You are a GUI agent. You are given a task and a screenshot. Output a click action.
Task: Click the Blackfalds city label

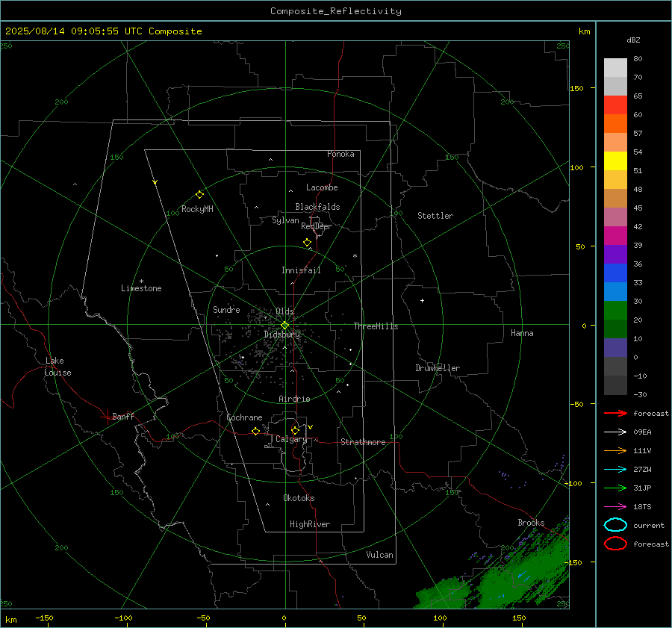tap(317, 207)
